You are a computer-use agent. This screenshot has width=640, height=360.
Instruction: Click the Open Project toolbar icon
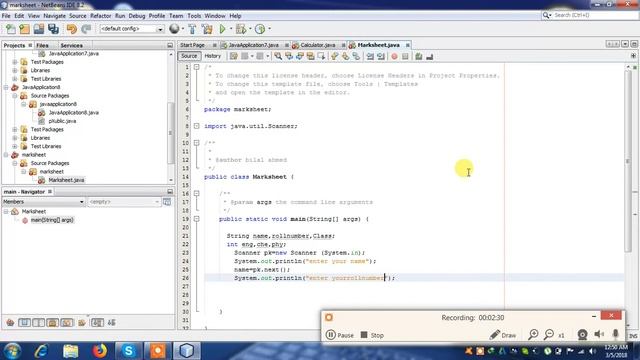39,29
